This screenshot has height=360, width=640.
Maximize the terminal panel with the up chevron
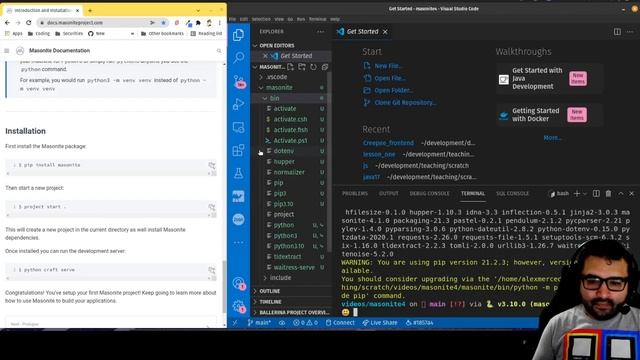coord(620,193)
